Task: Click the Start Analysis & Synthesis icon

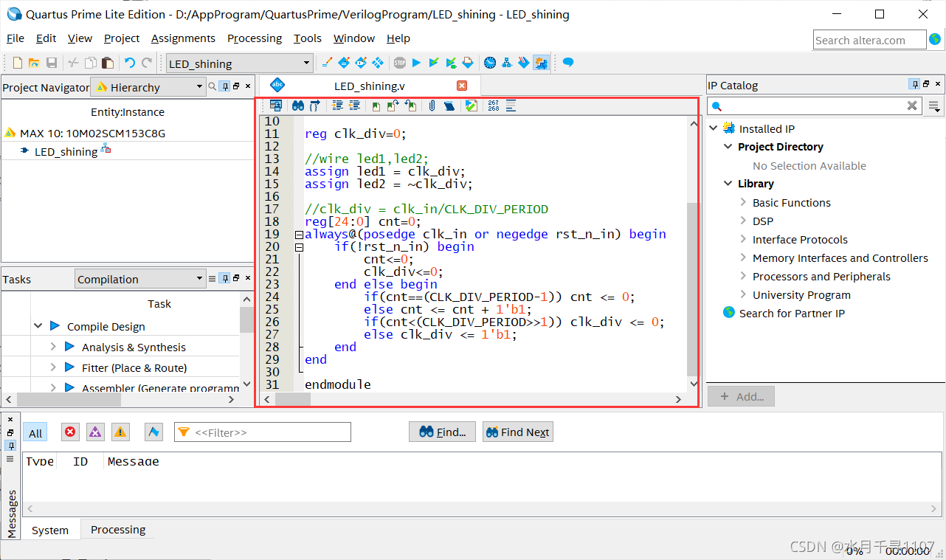Action: [x=434, y=63]
